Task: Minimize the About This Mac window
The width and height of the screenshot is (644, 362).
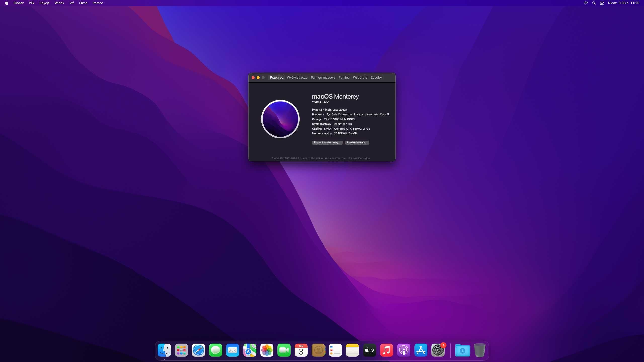Action: point(258,78)
